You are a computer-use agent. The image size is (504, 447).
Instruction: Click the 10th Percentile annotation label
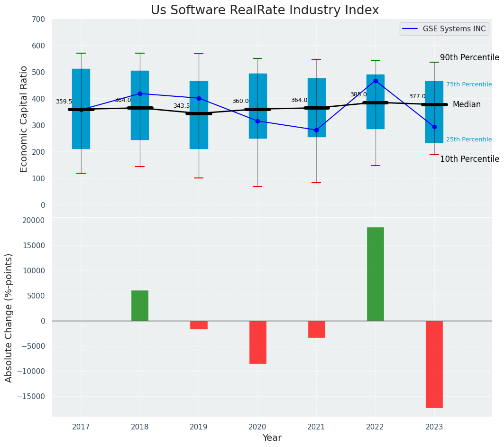pos(469,159)
